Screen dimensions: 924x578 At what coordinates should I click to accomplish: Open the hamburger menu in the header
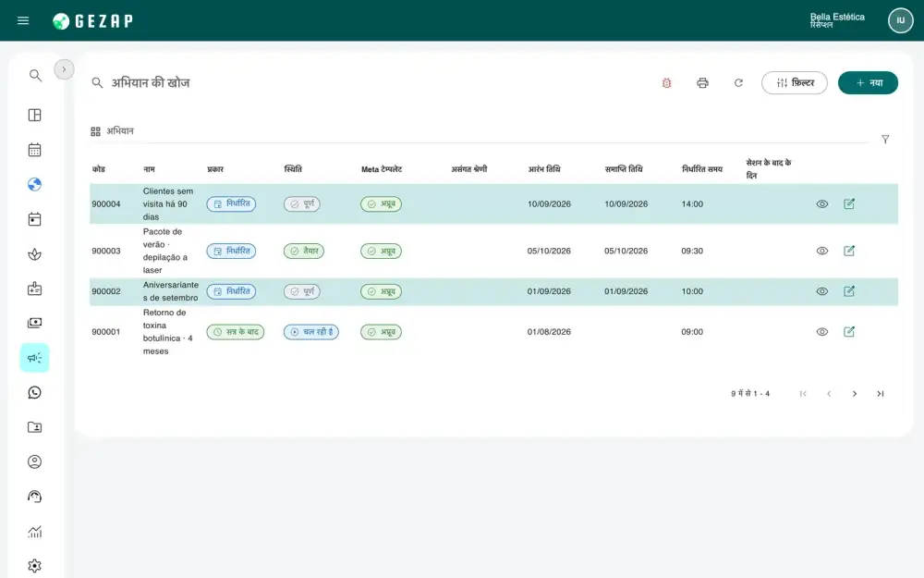tap(23, 20)
